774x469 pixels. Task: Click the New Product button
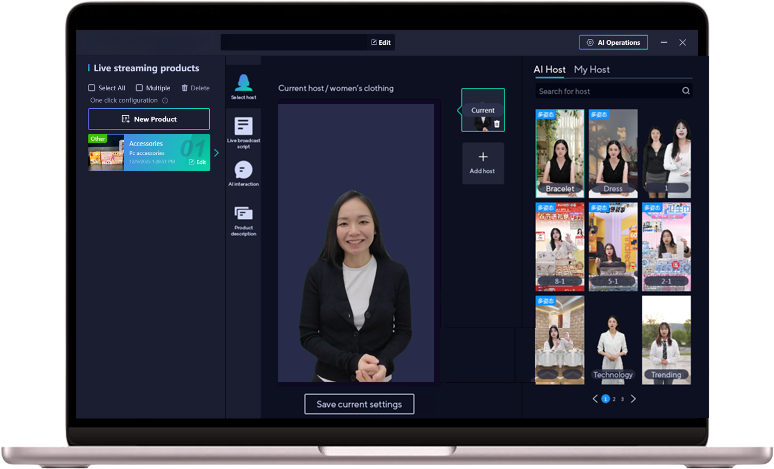(149, 119)
